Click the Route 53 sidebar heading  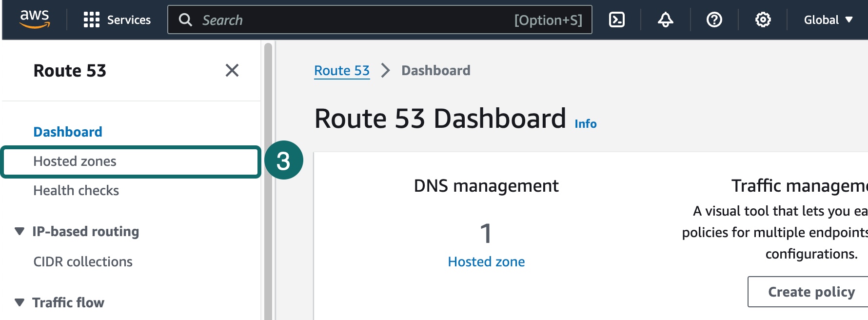pyautogui.click(x=70, y=71)
